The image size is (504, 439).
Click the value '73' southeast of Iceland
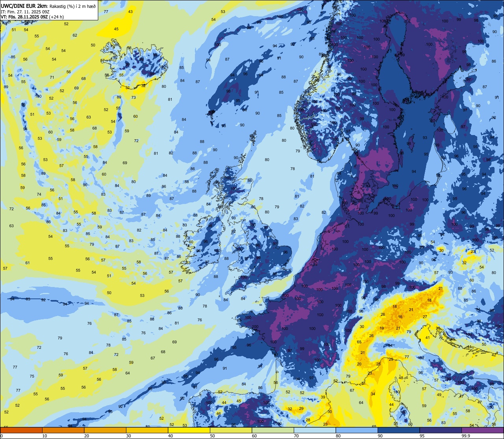(x=133, y=98)
